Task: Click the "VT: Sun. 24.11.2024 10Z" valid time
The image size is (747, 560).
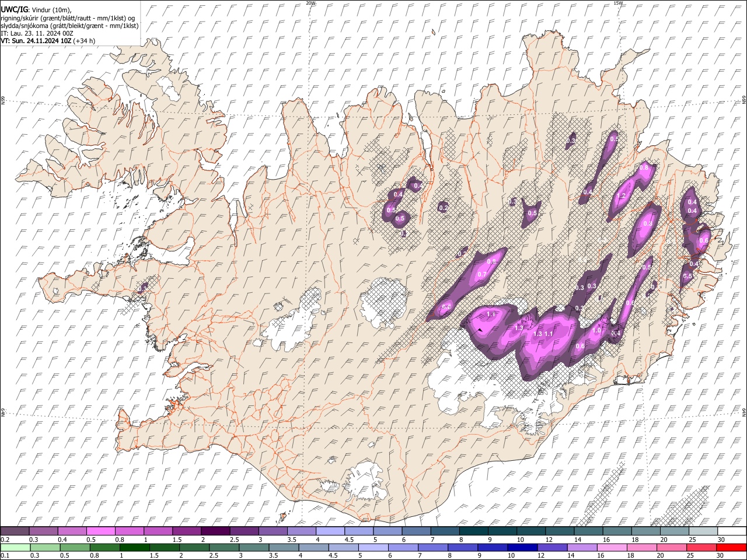Action: 36,41
